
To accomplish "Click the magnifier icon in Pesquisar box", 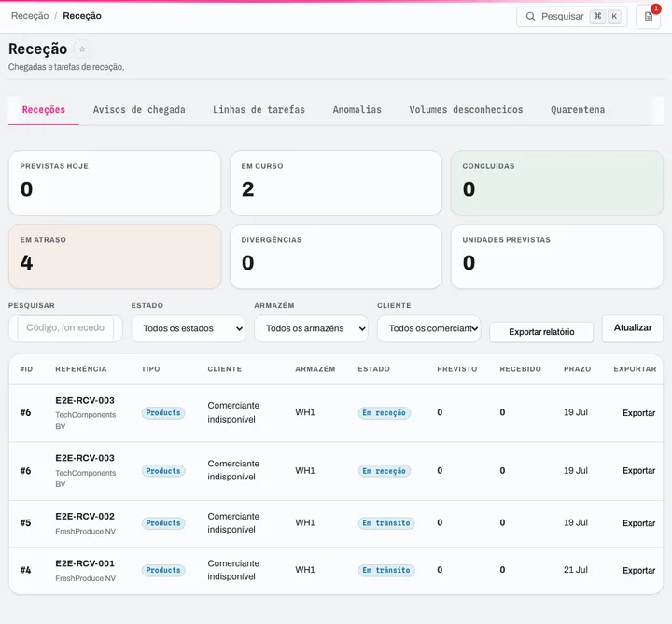I will click(x=530, y=16).
